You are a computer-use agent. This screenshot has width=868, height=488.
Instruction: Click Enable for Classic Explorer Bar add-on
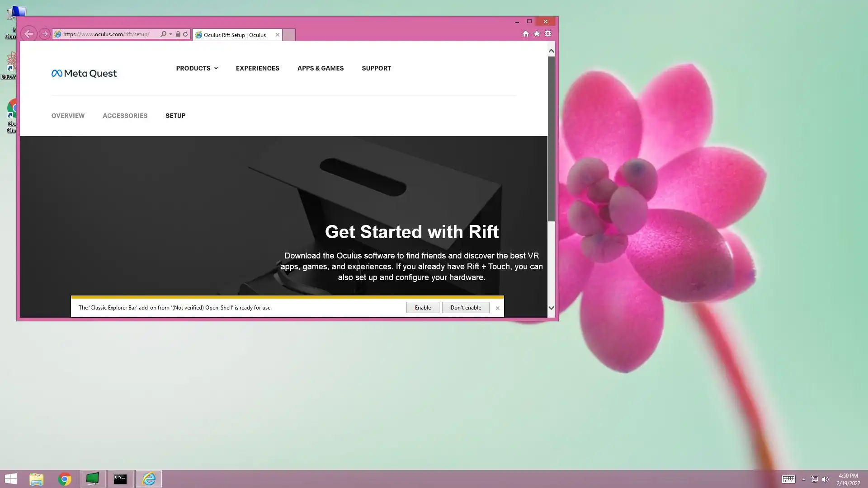click(422, 308)
